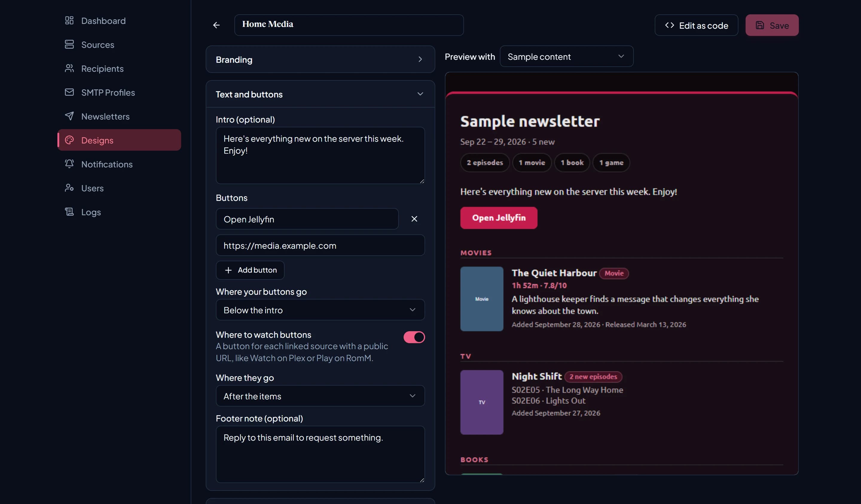Click the code brackets icon
Screen dimensions: 861x504
(x=669, y=25)
